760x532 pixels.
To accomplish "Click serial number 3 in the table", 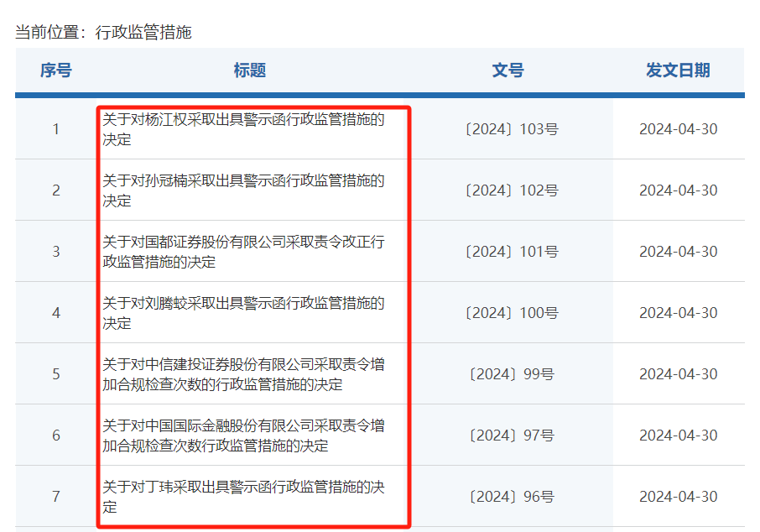I will pyautogui.click(x=56, y=251).
